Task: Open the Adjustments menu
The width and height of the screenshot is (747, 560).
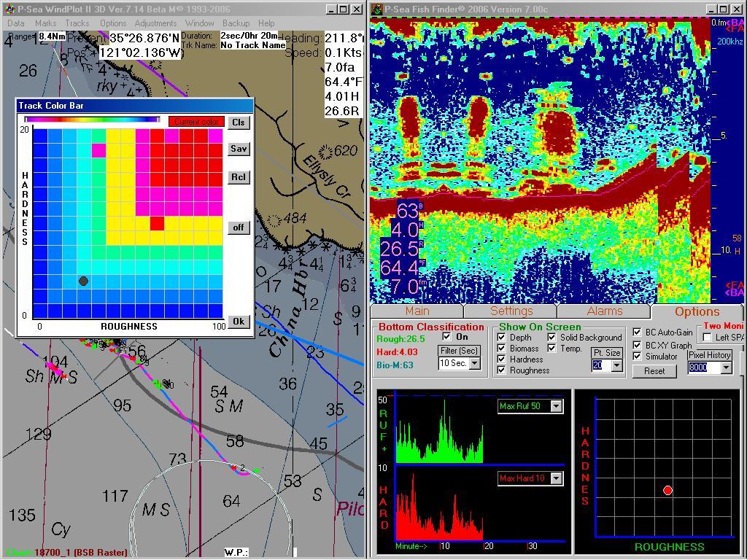Action: [x=155, y=23]
